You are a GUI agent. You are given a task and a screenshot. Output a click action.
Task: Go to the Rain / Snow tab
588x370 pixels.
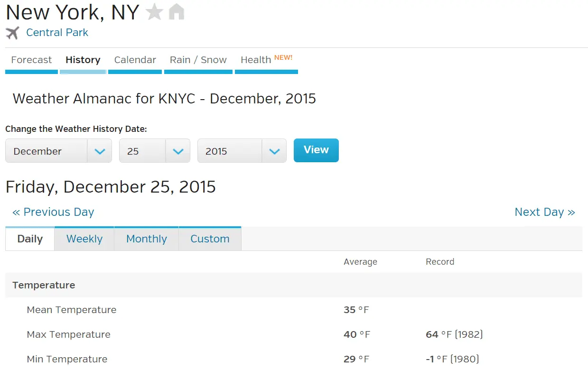point(198,60)
